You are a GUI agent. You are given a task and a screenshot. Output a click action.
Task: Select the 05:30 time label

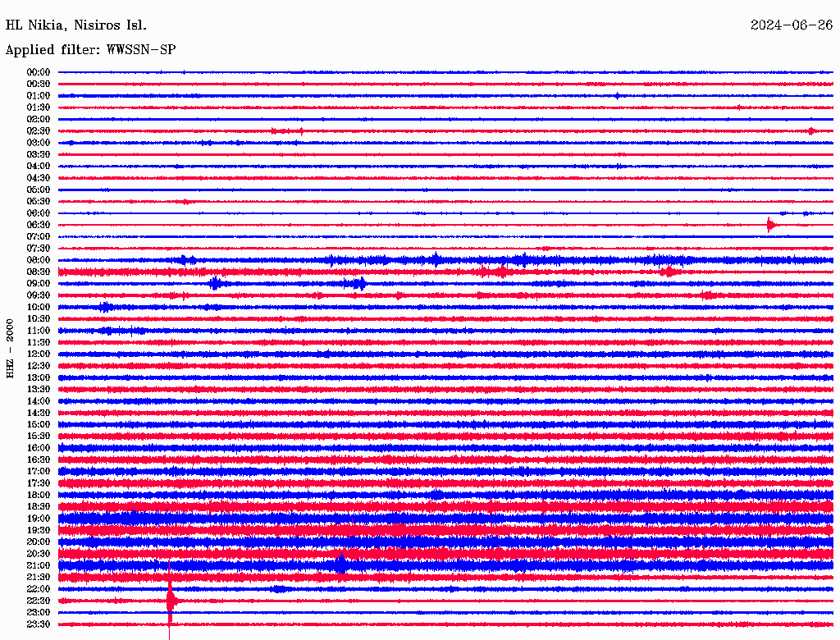[39, 202]
